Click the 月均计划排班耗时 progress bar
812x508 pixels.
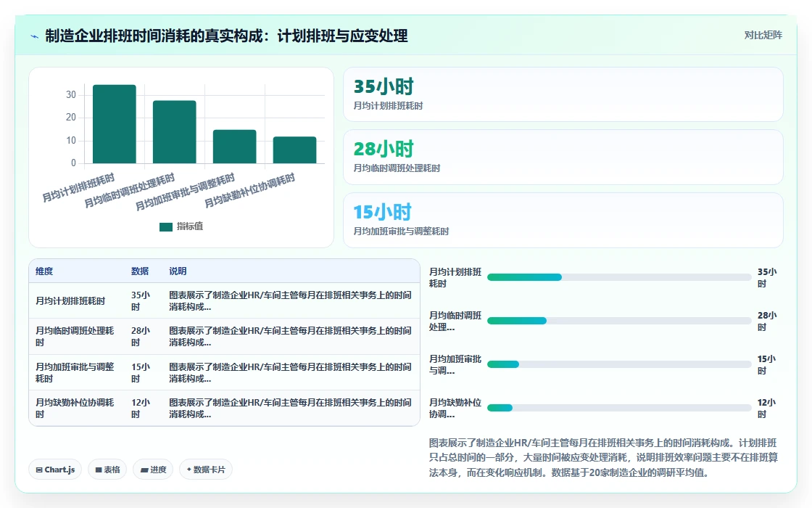point(619,277)
